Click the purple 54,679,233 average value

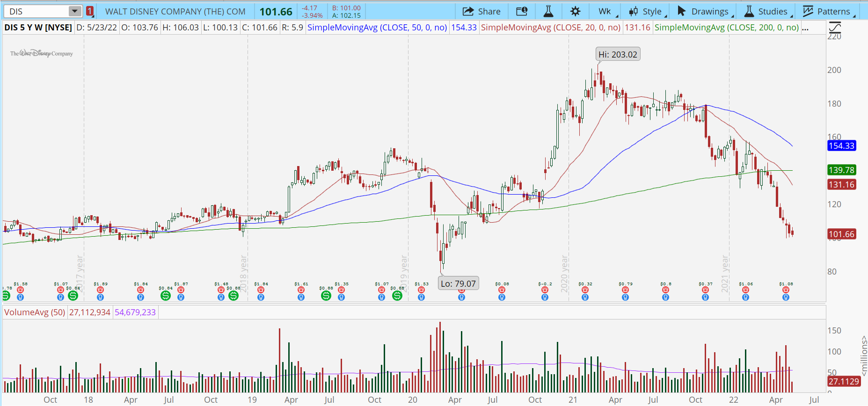pos(135,312)
